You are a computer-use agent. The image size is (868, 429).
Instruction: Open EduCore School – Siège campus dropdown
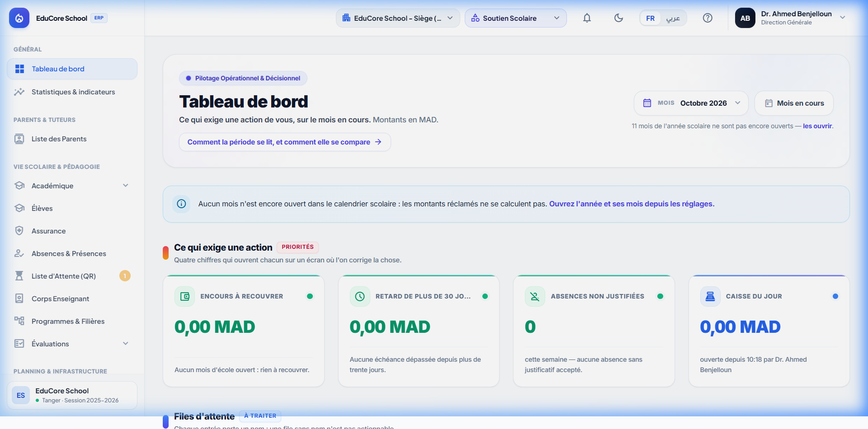pyautogui.click(x=398, y=18)
